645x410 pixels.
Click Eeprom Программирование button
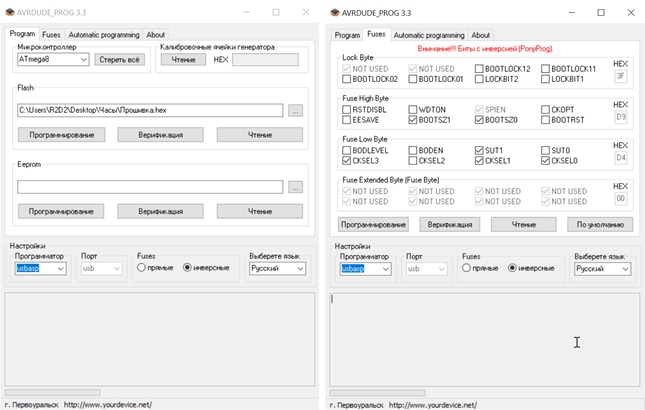click(x=61, y=211)
